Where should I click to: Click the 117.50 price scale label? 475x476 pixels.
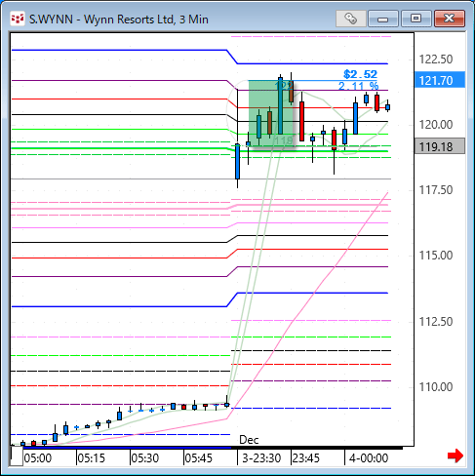click(x=436, y=190)
